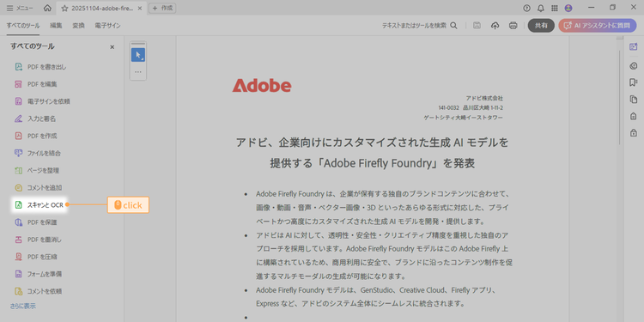Image resolution: width=644 pixels, height=322 pixels.
Task: Open the help question-mark icon
Action: click(527, 9)
